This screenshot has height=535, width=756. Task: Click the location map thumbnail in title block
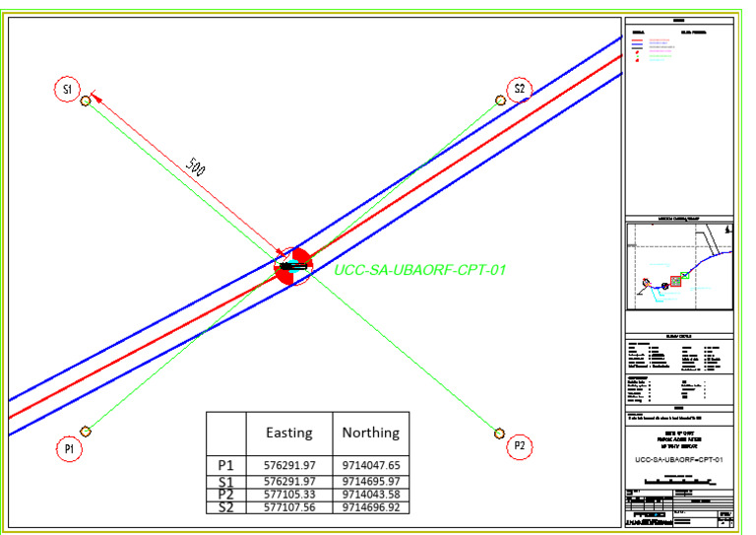point(679,266)
